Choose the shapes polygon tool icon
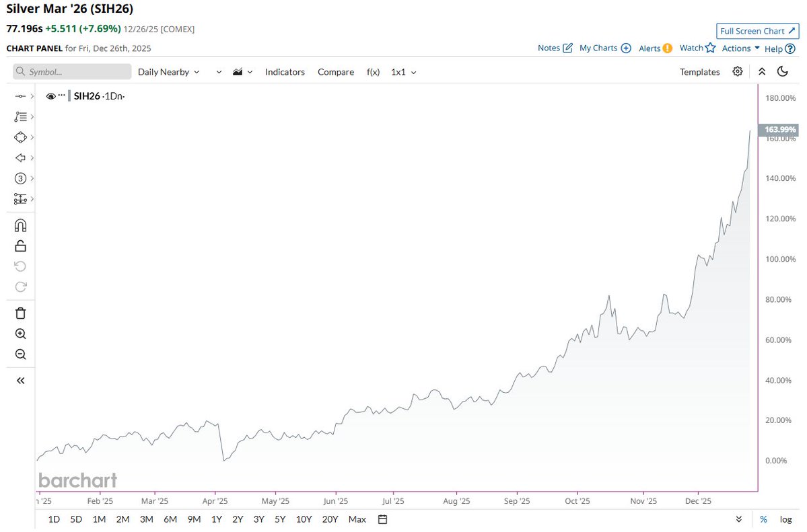The image size is (807, 532). (x=20, y=137)
